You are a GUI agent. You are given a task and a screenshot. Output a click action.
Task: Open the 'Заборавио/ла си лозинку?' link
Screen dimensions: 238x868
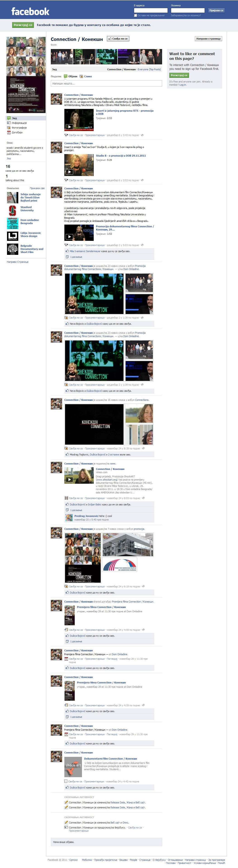(x=185, y=16)
